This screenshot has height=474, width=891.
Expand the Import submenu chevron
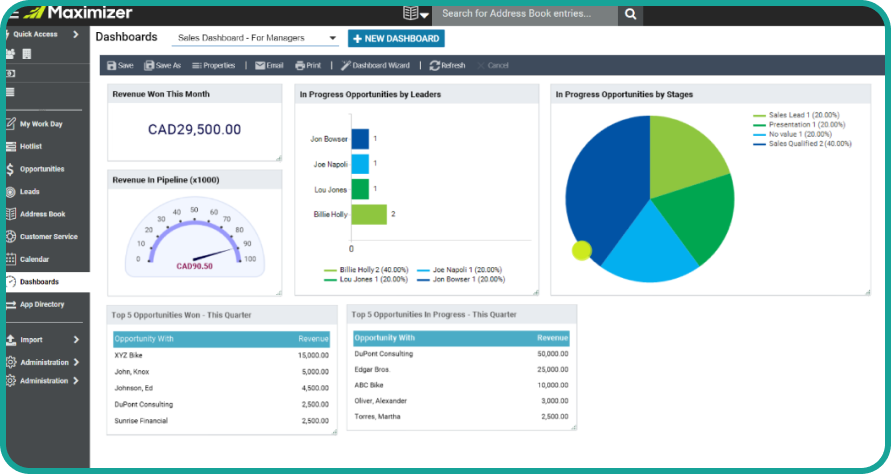pyautogui.click(x=76, y=340)
